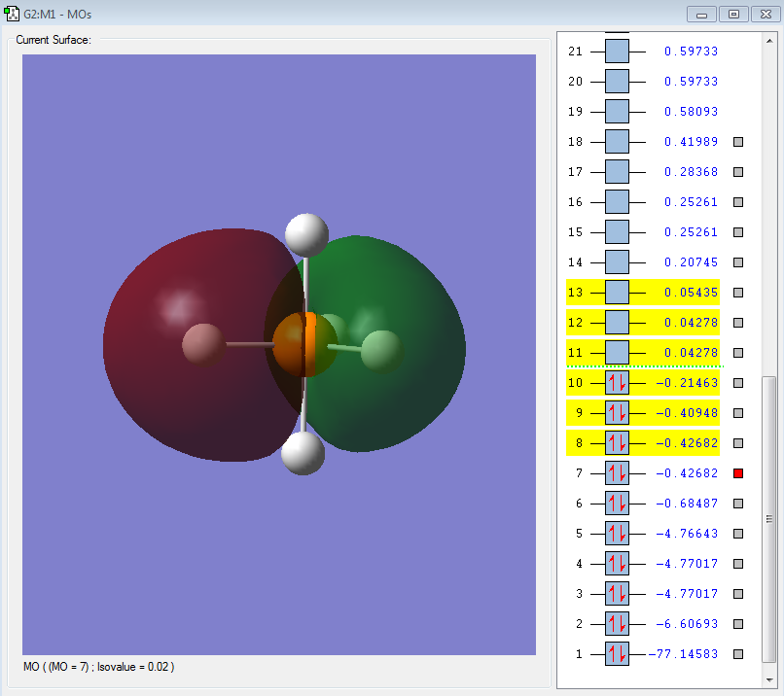The width and height of the screenshot is (784, 696).
Task: Click the empty orbital box for MO 18
Action: (x=617, y=142)
